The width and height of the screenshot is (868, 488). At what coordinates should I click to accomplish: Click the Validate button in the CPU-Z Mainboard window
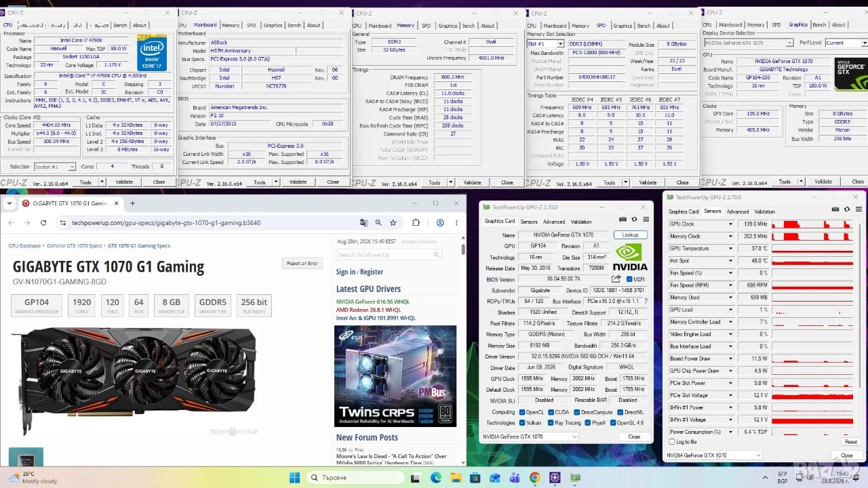[298, 182]
